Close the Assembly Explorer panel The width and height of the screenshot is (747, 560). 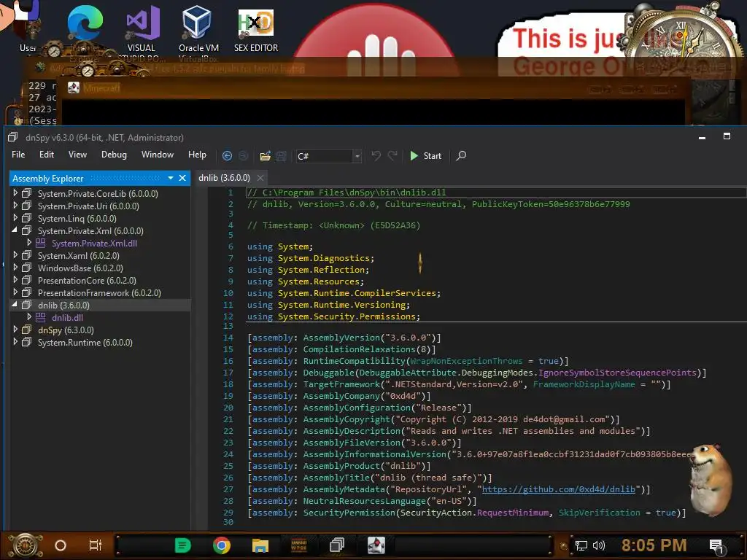coord(182,178)
